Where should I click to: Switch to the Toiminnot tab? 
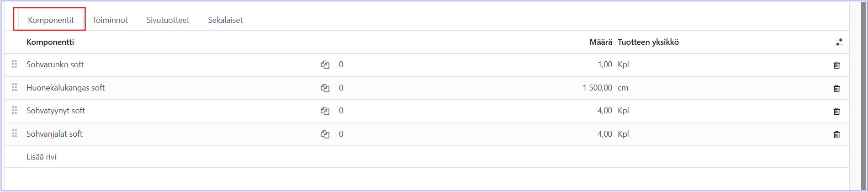(110, 20)
